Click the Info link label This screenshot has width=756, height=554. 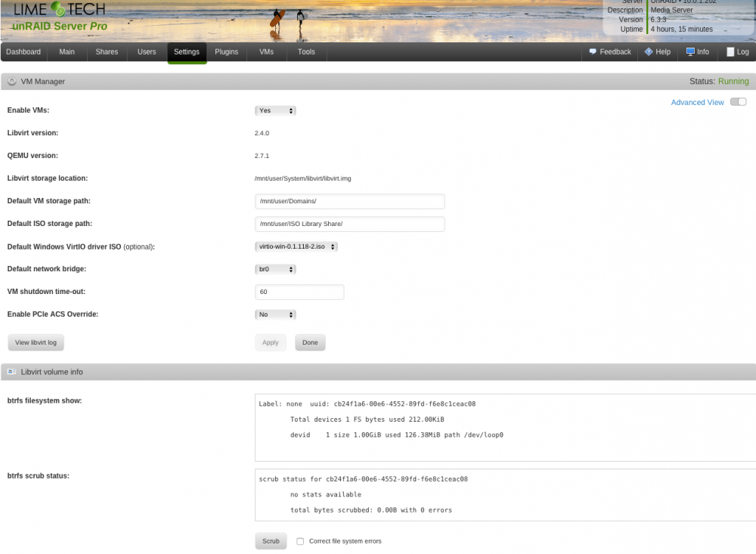[x=703, y=51]
